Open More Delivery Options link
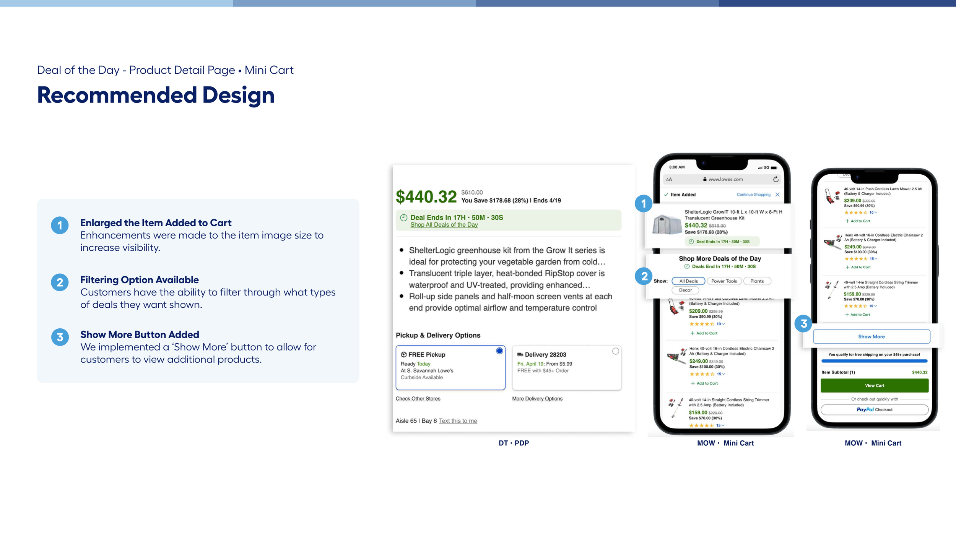Viewport: 956px width, 560px height. click(x=537, y=398)
